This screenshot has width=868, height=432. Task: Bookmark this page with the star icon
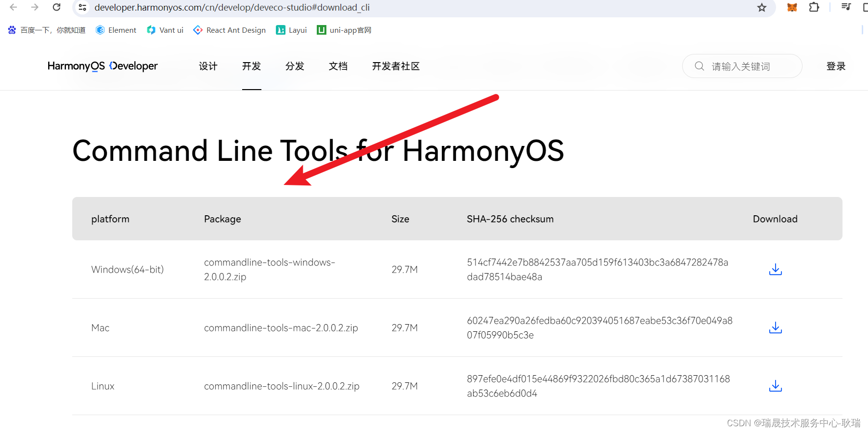[x=762, y=7]
